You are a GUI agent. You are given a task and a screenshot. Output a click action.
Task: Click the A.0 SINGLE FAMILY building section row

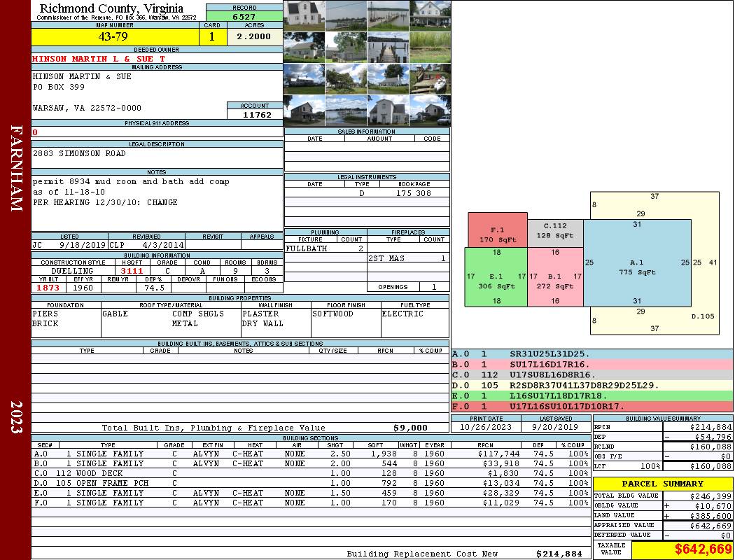coord(311,454)
